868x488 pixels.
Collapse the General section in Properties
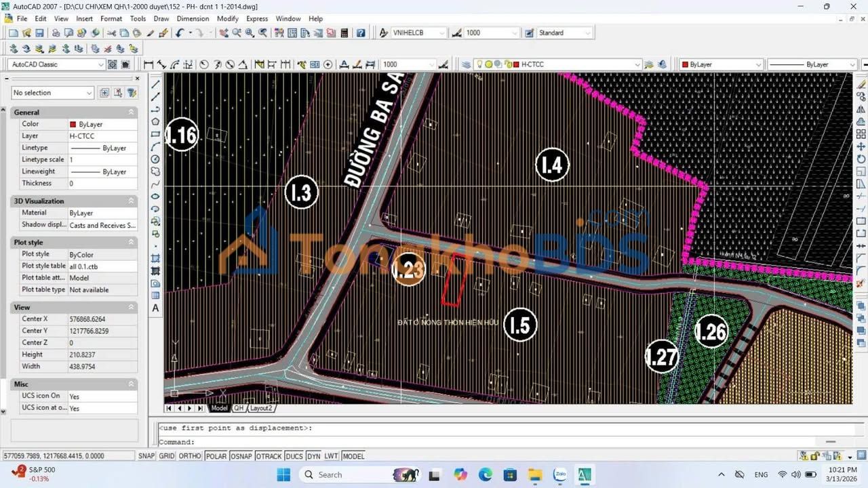(x=132, y=112)
